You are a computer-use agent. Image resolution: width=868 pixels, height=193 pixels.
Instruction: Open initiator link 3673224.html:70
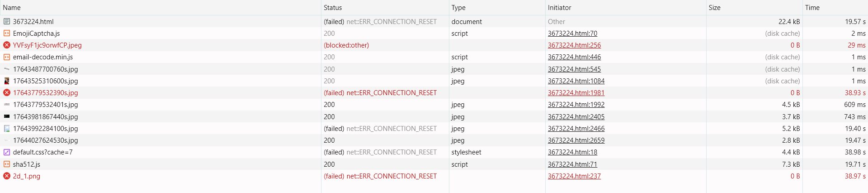tap(572, 33)
